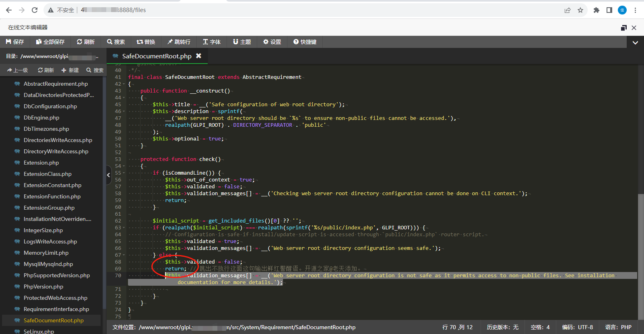This screenshot has height=334, width=644.
Task: Refresh file list with sidebar 刷新
Action: click(46, 70)
